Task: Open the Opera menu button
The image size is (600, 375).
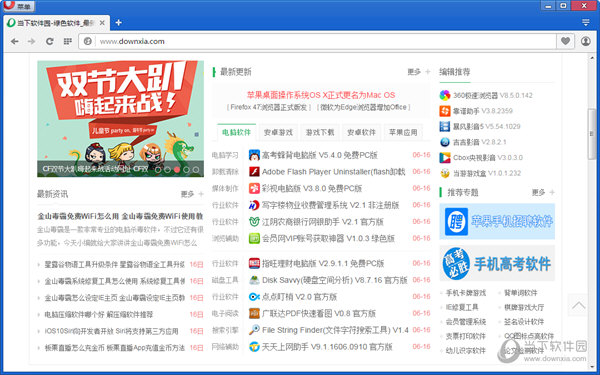Action: point(18,6)
